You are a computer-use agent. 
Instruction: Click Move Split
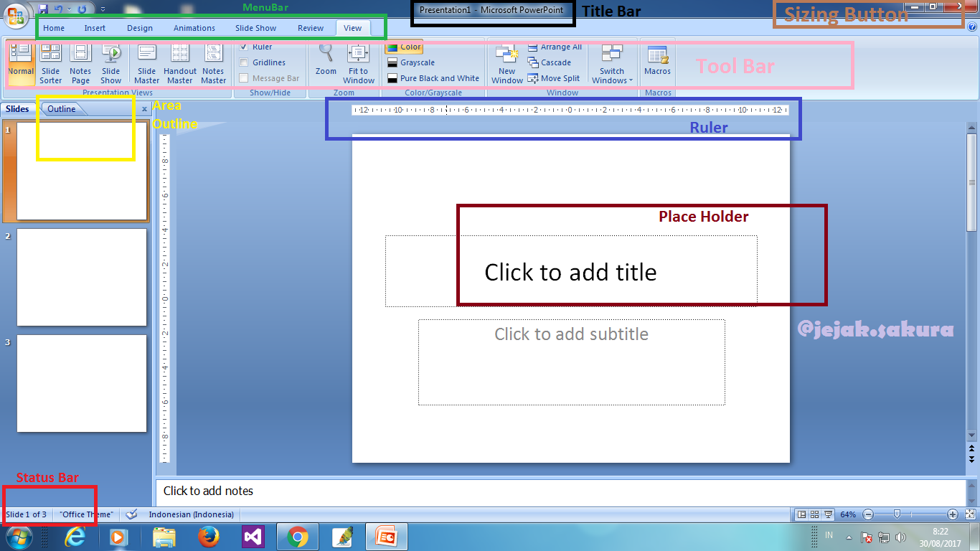(554, 78)
